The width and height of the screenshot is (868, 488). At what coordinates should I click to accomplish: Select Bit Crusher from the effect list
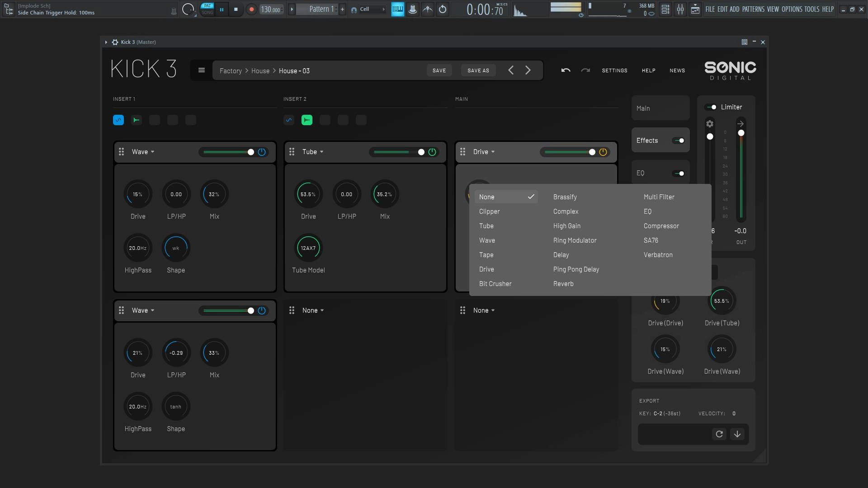[x=495, y=284]
